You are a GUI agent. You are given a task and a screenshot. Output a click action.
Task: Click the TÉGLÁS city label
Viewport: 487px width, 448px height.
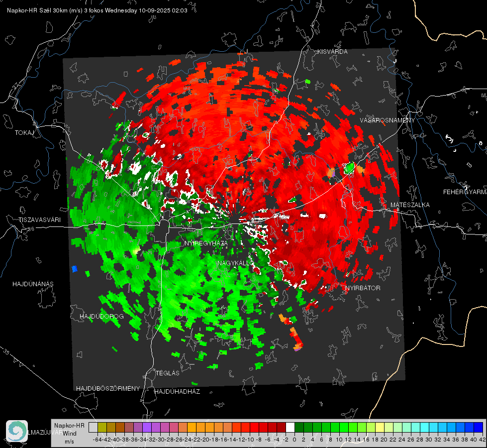pyautogui.click(x=168, y=373)
